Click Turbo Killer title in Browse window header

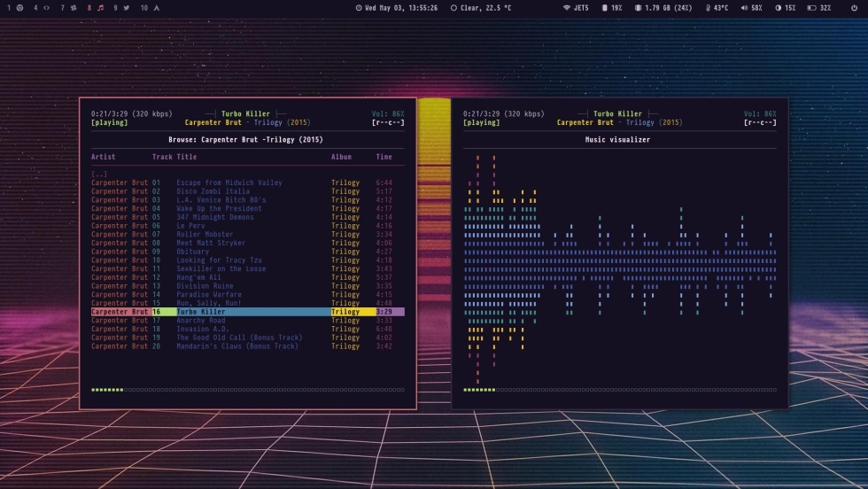246,113
